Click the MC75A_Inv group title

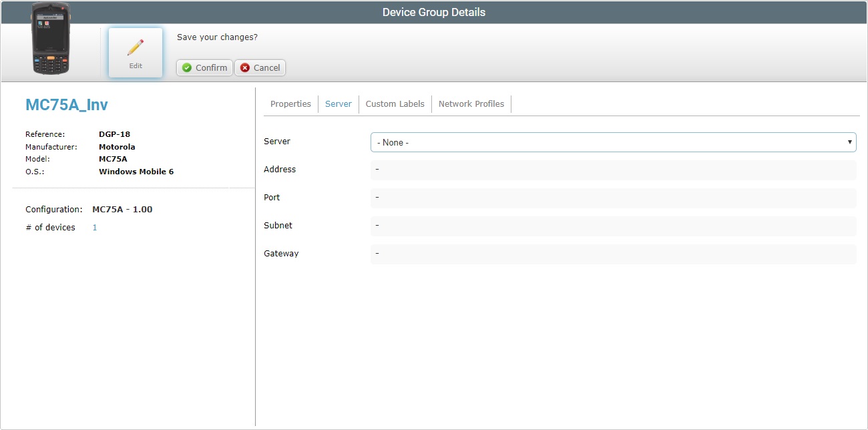coord(67,104)
